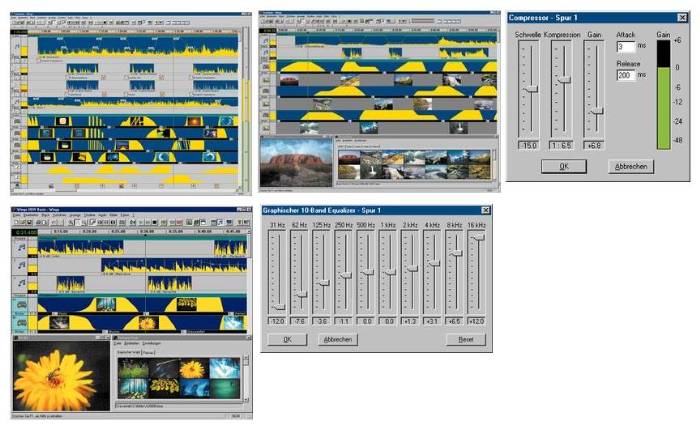Close the Graphischer 10-Band Equalizer dialog
This screenshot has width=700, height=430.
486,210
